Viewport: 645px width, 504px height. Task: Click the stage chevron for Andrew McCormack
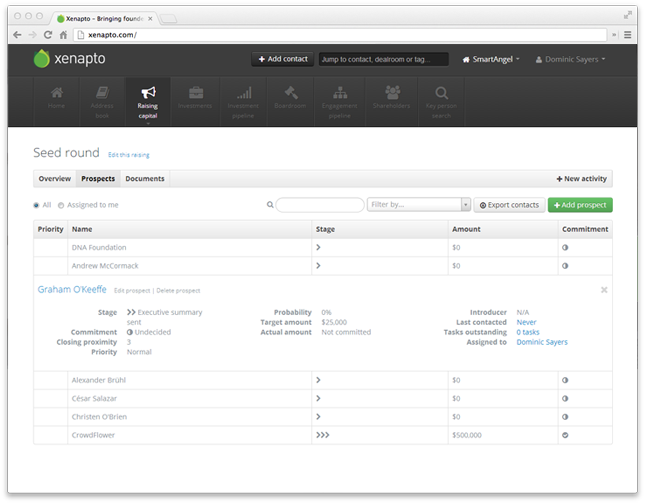point(318,266)
